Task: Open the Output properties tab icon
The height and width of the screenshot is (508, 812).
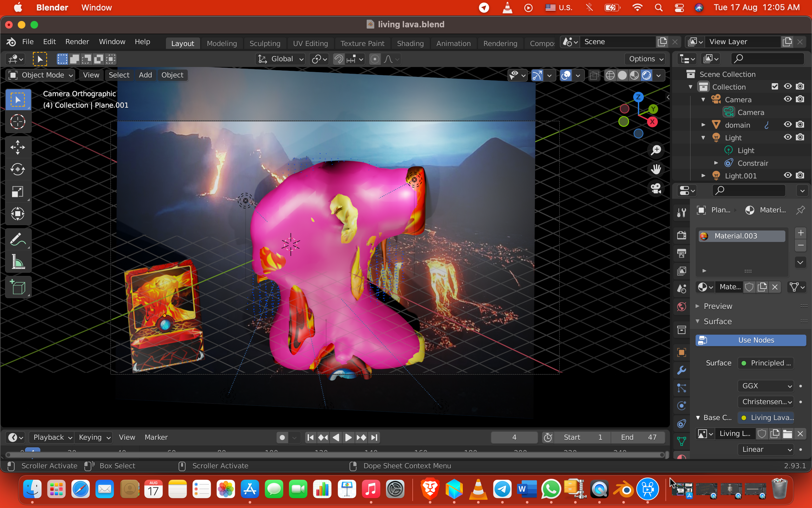Action: (681, 253)
